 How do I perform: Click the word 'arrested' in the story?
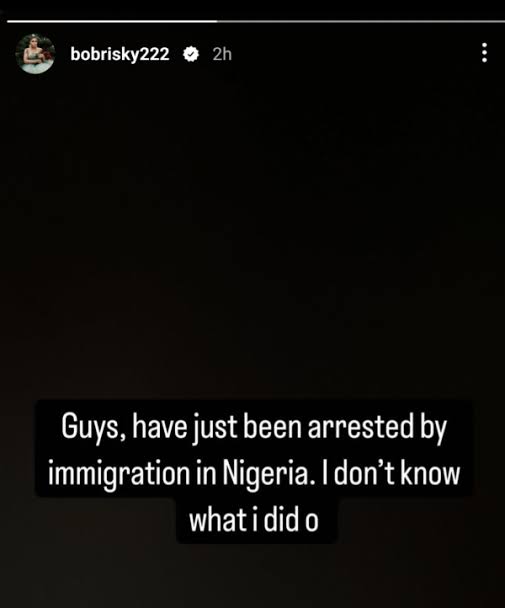click(361, 427)
